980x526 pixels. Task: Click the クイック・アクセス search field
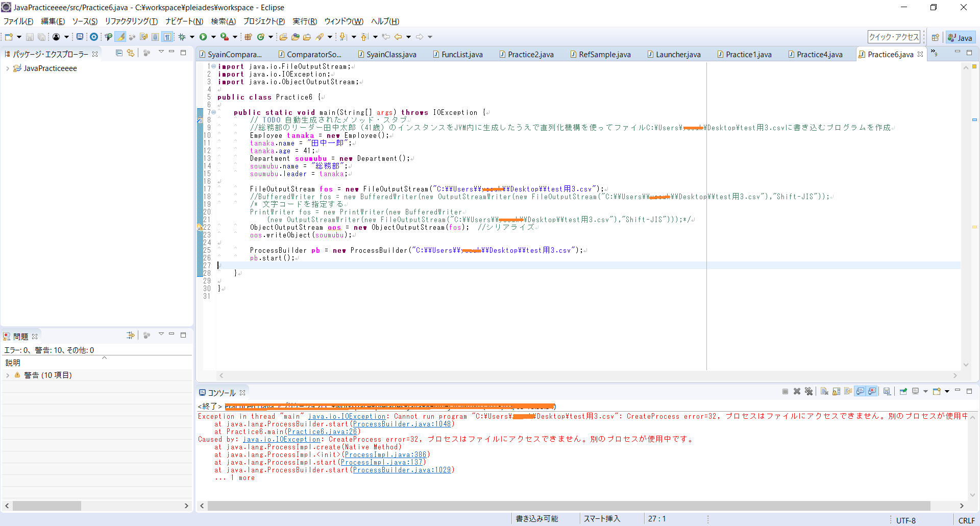click(x=893, y=37)
